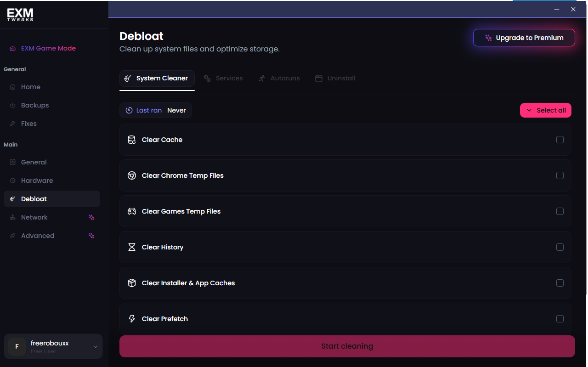Screen dimensions: 588x367
Task: Enable the Clear Cache checkbox
Action: [560, 140]
